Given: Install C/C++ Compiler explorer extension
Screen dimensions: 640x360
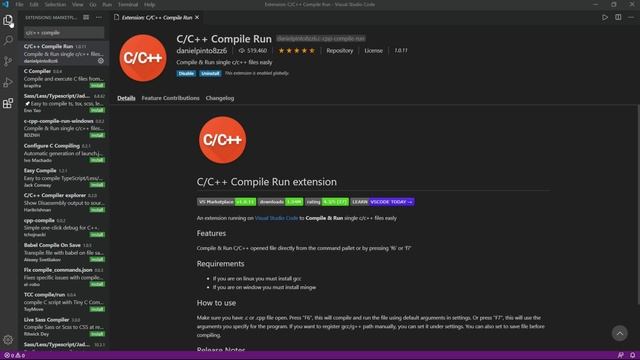Looking at the screenshot, I should click(97, 210).
